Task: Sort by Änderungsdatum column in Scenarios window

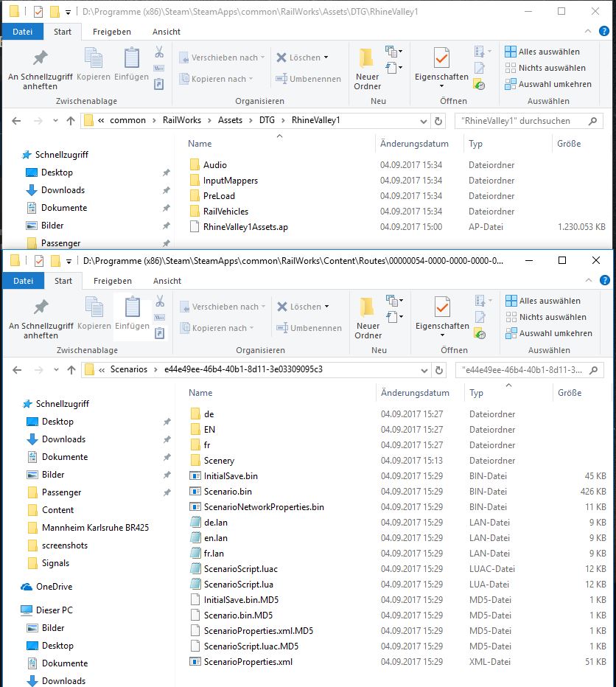Action: pos(415,393)
